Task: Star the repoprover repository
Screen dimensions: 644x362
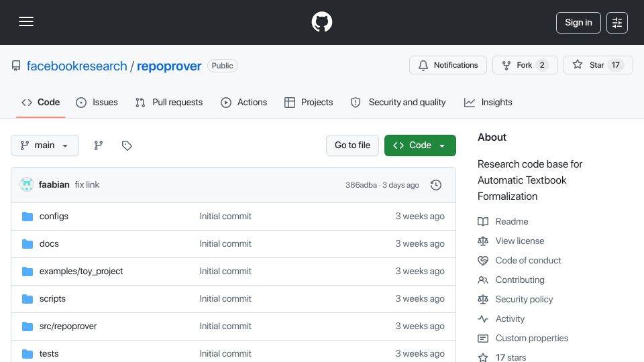Action: coord(598,65)
